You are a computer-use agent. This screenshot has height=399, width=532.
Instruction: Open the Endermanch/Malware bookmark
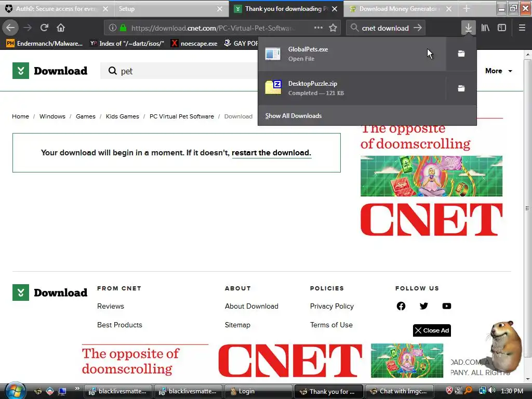tap(45, 43)
